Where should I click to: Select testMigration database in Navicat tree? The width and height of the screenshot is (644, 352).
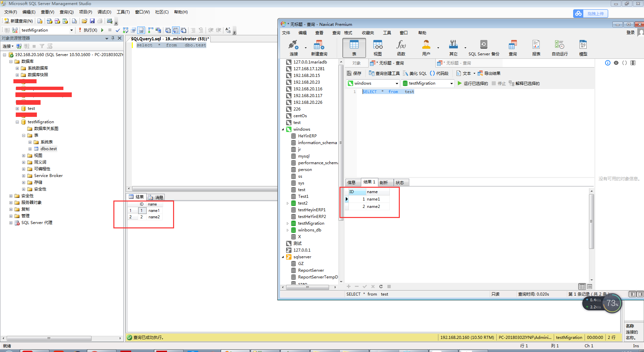pyautogui.click(x=311, y=223)
